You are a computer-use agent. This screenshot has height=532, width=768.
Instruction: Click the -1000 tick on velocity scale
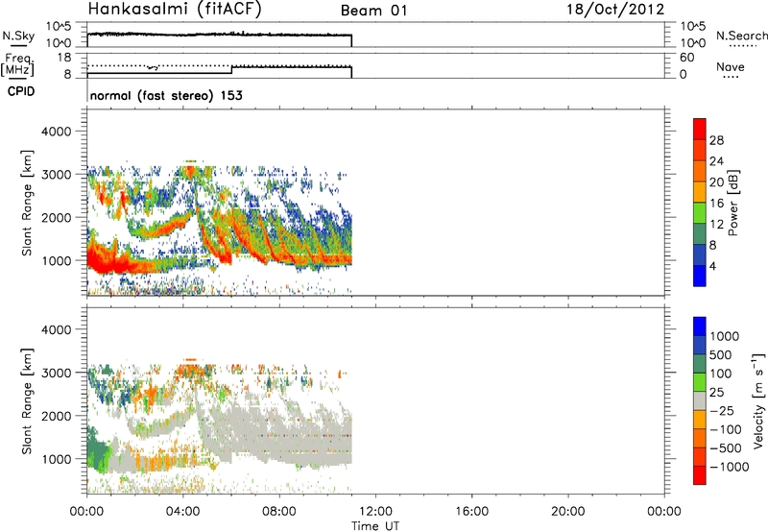(x=729, y=467)
